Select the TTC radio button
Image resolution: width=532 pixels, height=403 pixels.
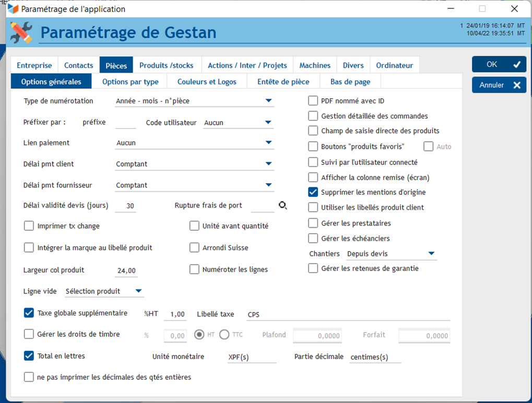(x=224, y=335)
